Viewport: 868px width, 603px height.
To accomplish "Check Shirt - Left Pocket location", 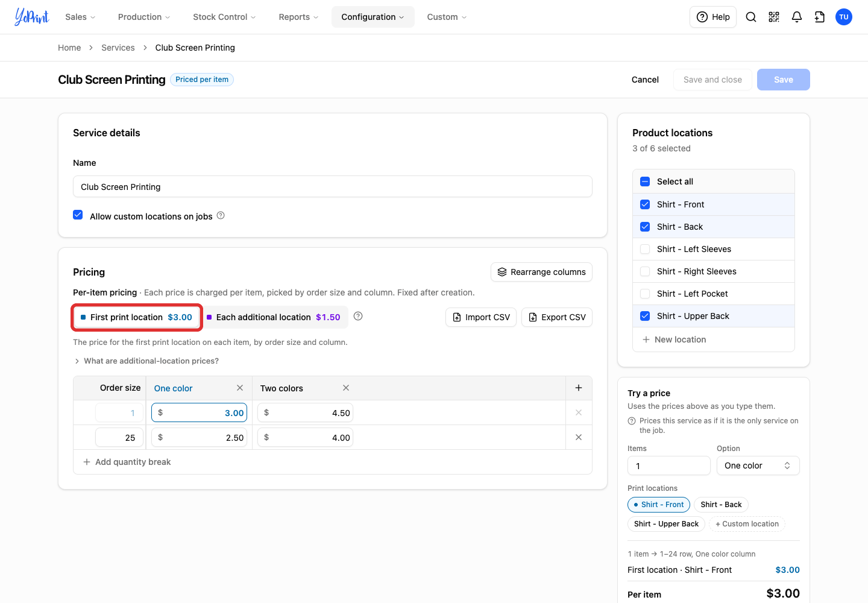I will click(645, 294).
